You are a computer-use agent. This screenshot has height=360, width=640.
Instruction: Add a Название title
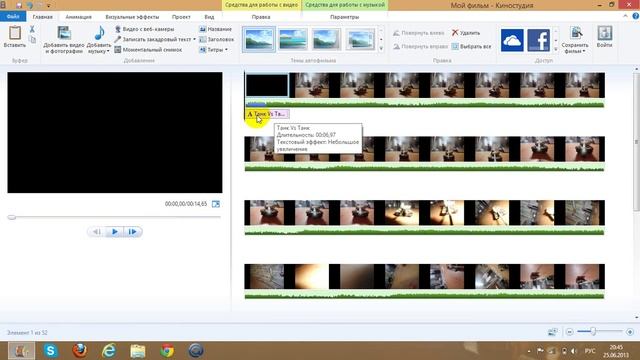pos(216,29)
